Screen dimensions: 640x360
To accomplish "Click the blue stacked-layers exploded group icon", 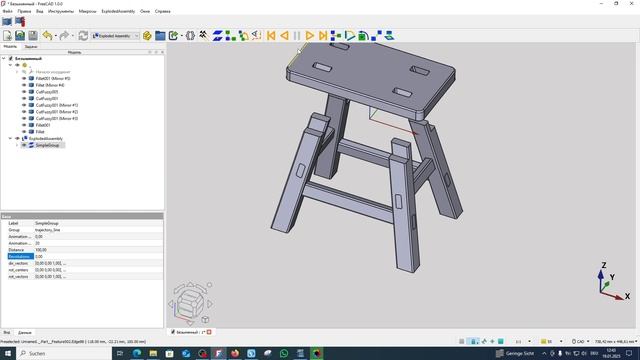I will point(218,36).
